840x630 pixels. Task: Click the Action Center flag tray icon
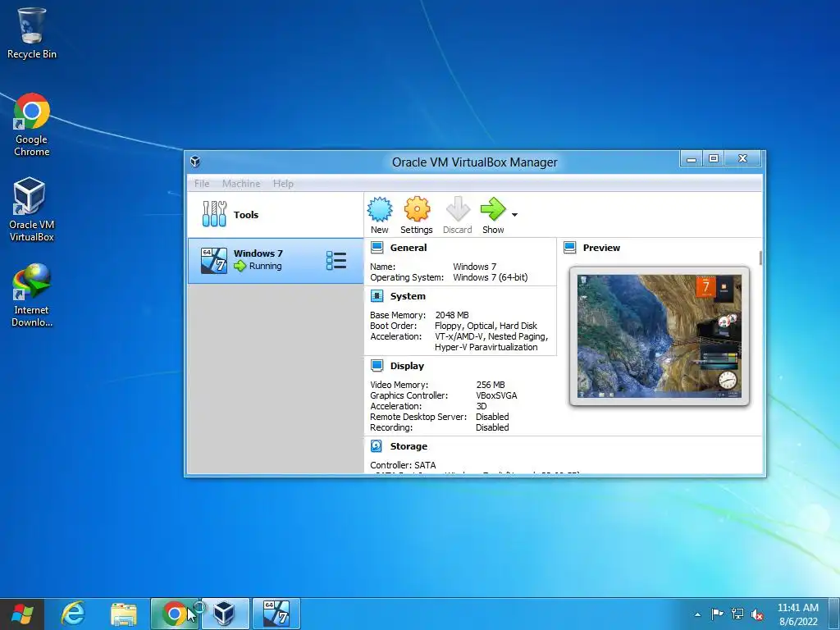pyautogui.click(x=717, y=614)
